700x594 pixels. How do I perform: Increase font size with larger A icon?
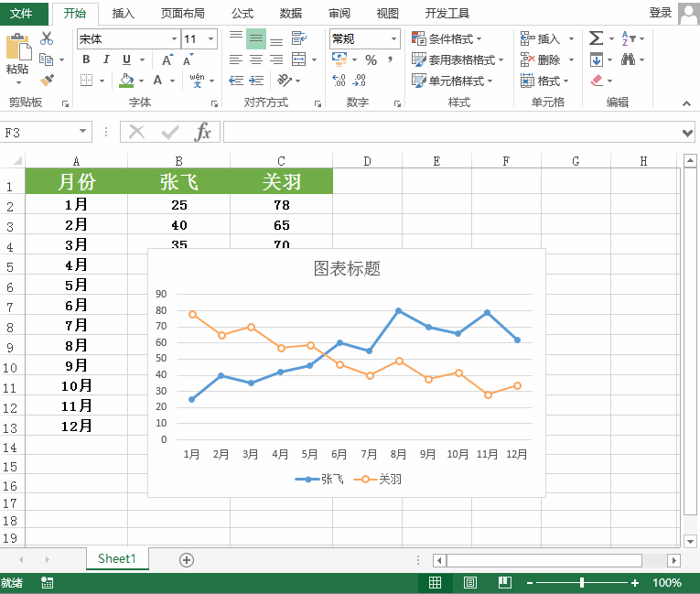pos(167,59)
